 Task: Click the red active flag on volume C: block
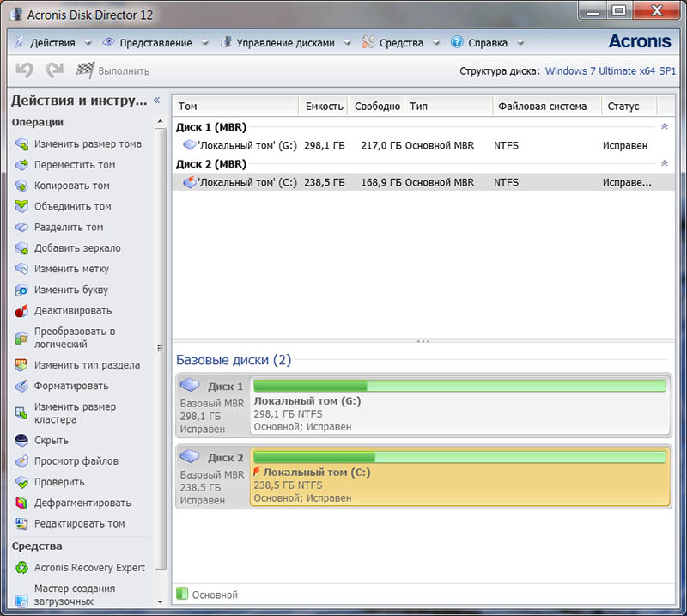[x=257, y=472]
